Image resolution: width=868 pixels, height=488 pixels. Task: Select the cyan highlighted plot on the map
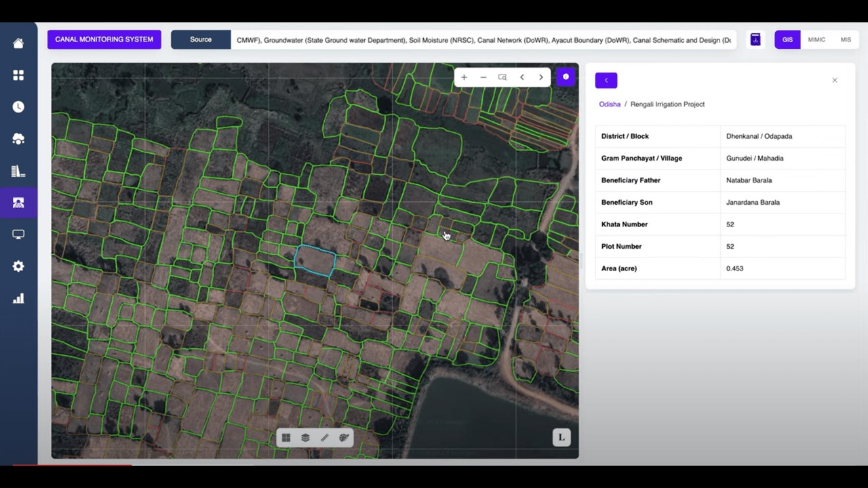click(x=315, y=261)
